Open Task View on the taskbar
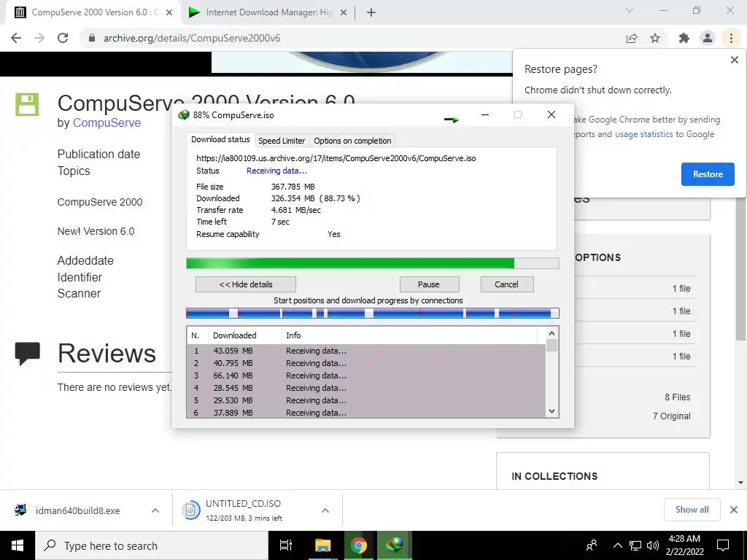747x560 pixels. [286, 545]
